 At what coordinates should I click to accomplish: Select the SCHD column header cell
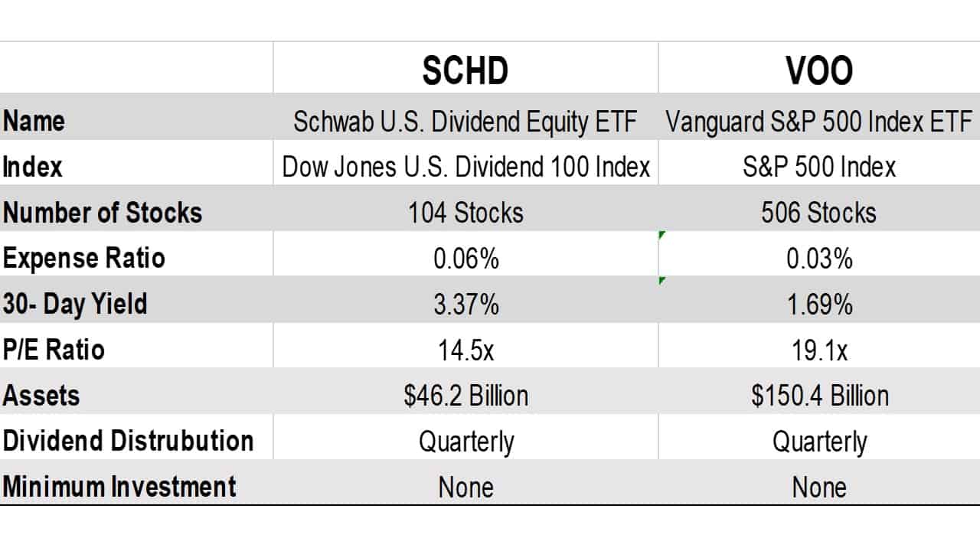tap(465, 70)
